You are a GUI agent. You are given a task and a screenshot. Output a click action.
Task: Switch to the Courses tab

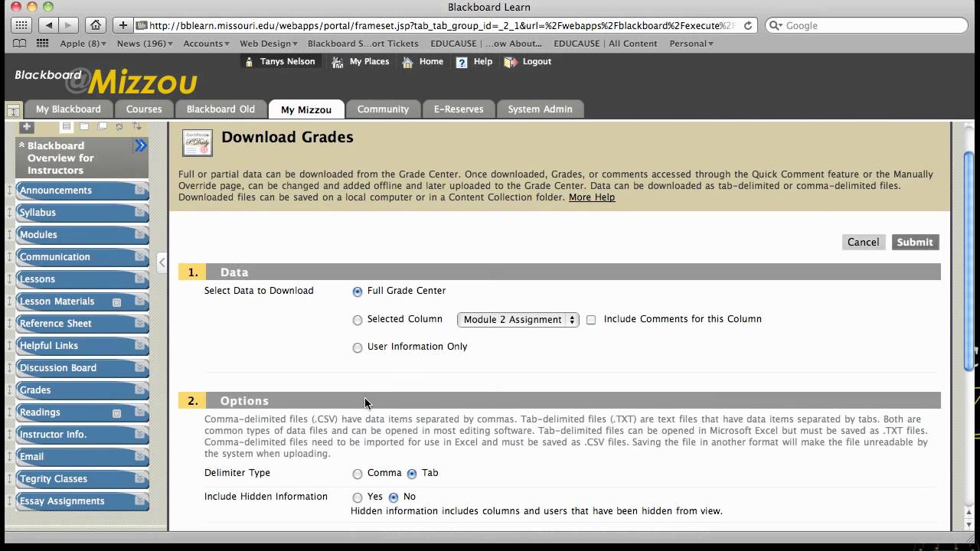click(x=144, y=109)
